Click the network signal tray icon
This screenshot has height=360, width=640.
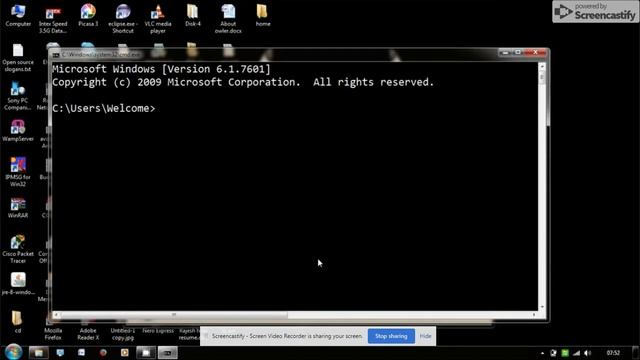576,353
